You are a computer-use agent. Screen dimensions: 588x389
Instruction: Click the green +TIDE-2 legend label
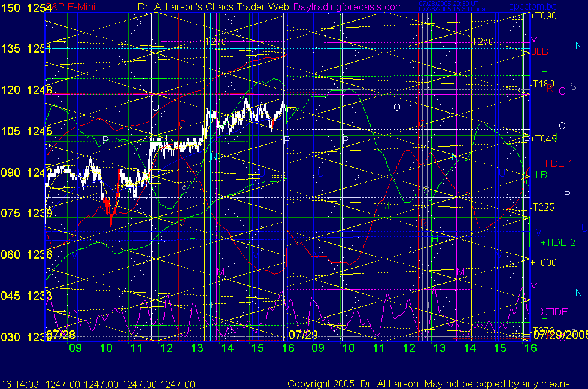pyautogui.click(x=558, y=243)
